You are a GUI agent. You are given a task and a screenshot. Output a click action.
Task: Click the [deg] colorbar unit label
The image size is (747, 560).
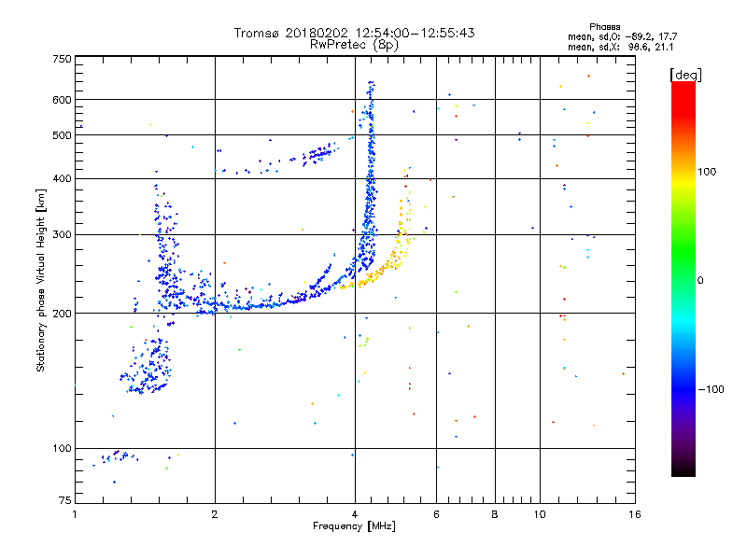(685, 75)
